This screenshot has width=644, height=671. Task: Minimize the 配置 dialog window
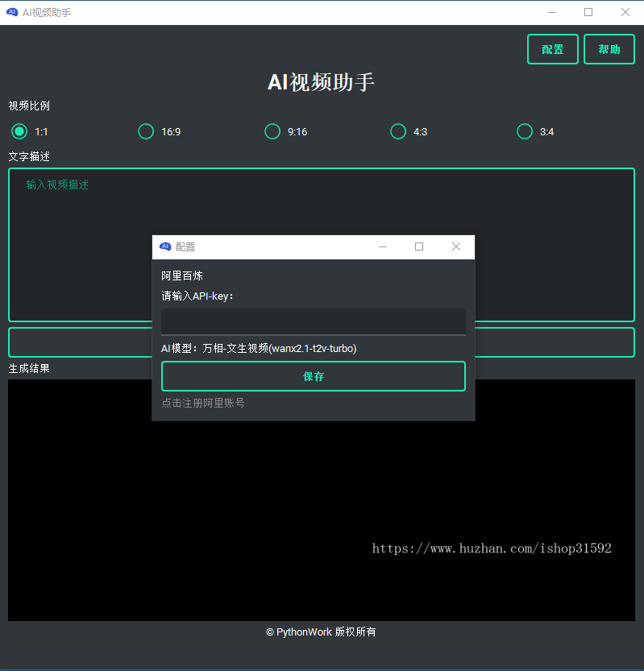(383, 246)
